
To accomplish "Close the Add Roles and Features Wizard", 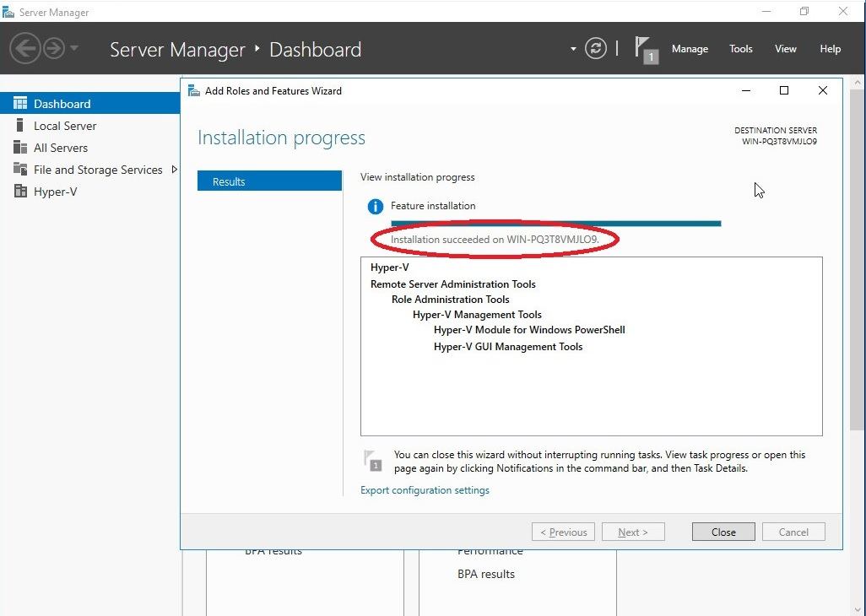I will (822, 90).
